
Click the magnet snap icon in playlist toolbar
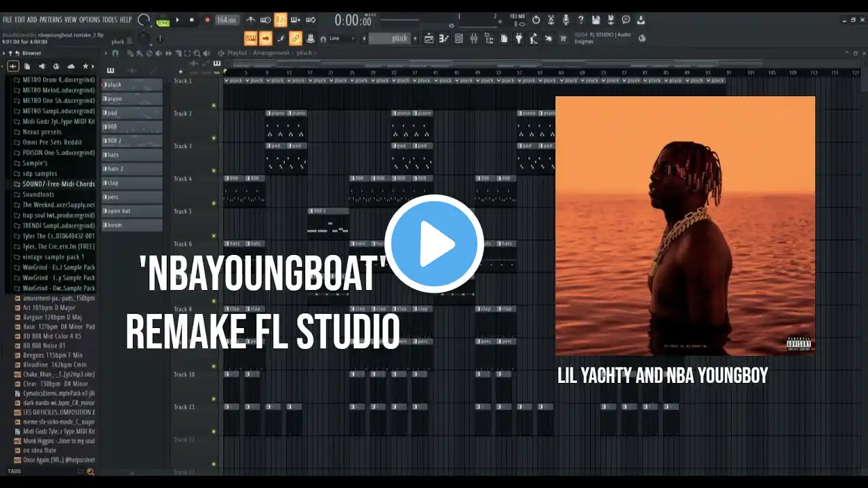click(115, 53)
